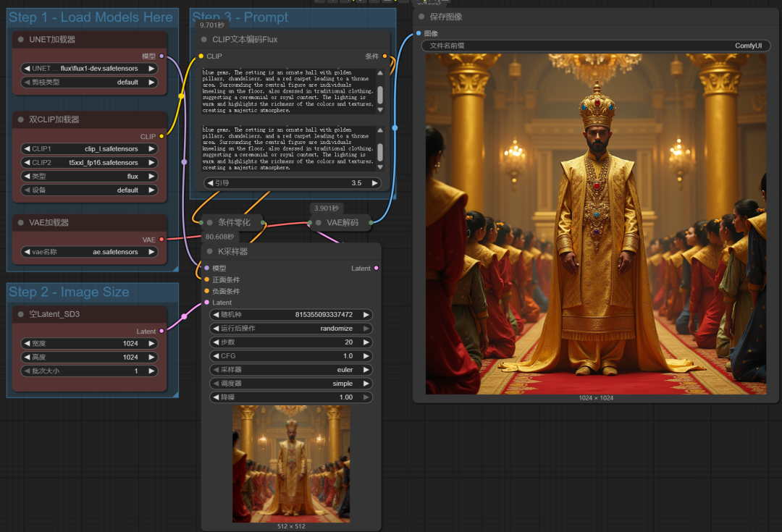
Task: Open the vae名称 ae.safetensors selector
Action: coord(90,252)
